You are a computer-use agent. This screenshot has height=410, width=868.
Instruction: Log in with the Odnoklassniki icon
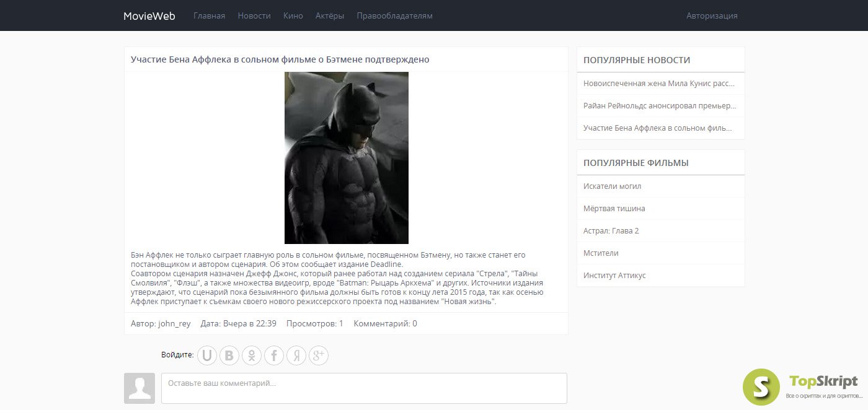point(252,355)
